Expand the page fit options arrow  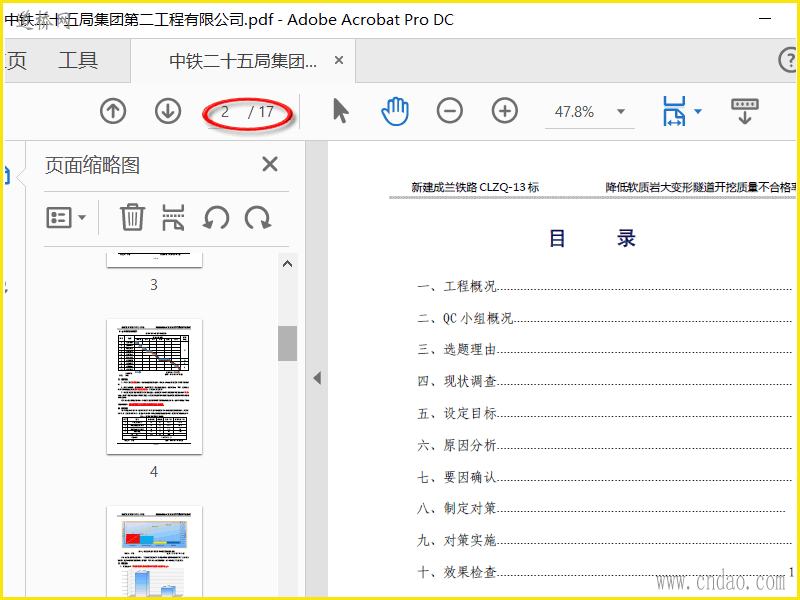pos(698,111)
